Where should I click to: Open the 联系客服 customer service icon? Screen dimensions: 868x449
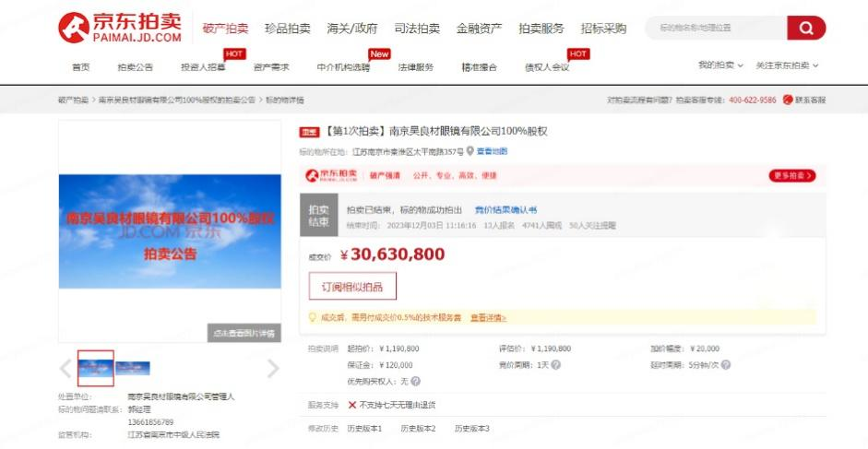(788, 100)
